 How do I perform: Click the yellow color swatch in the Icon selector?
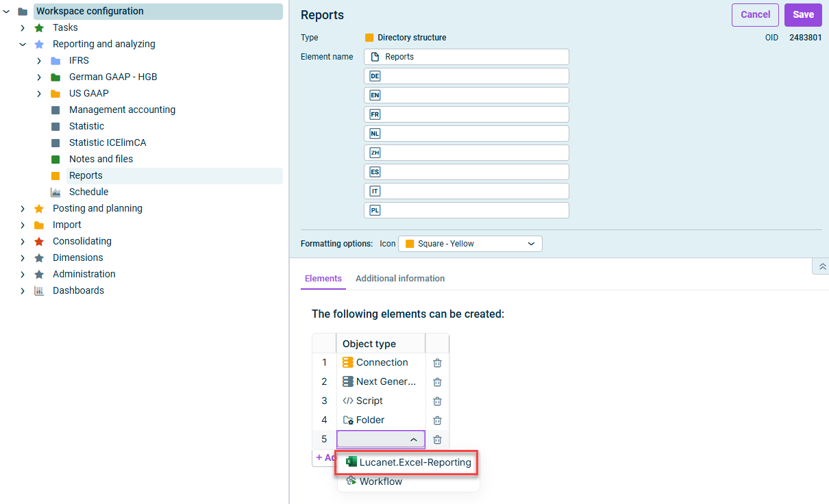410,243
